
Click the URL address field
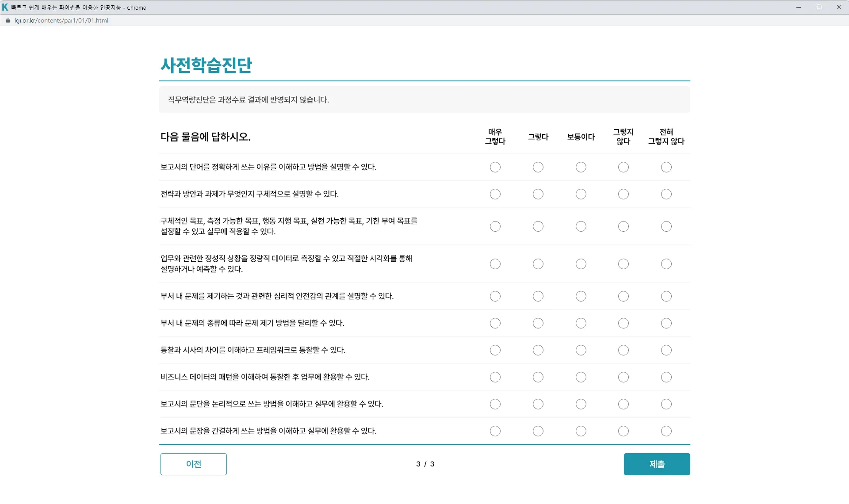(62, 20)
